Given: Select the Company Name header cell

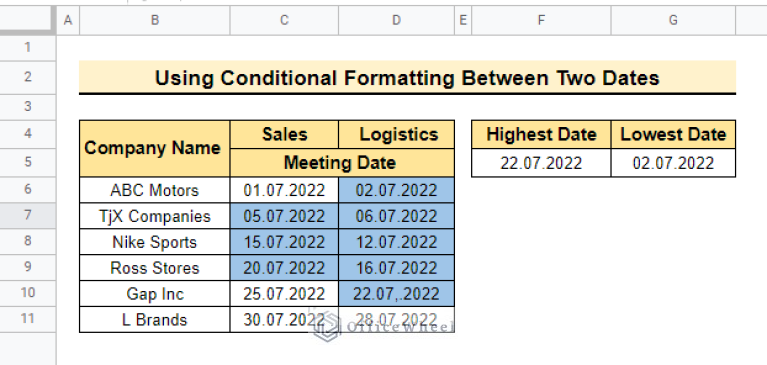Looking at the screenshot, I should coord(155,148).
